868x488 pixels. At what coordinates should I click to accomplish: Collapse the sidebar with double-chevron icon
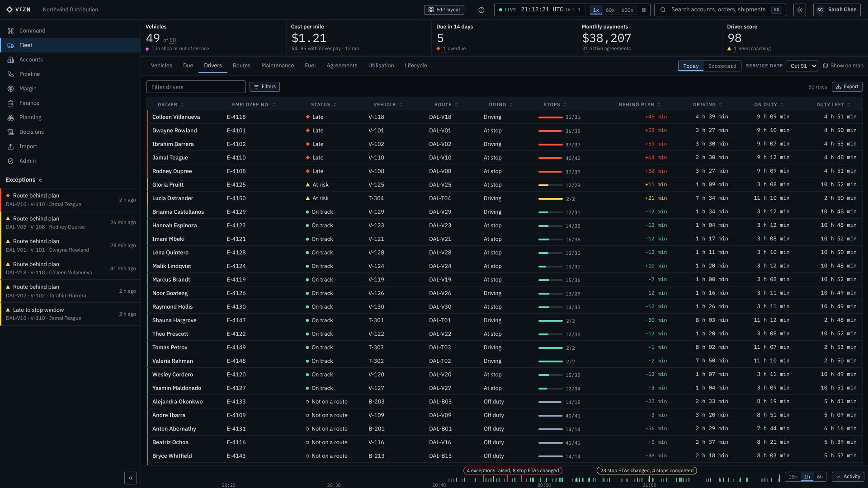pos(131,478)
